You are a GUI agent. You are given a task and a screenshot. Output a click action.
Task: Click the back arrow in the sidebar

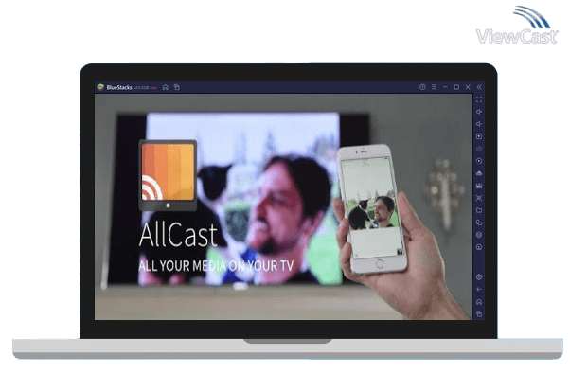pos(479,289)
